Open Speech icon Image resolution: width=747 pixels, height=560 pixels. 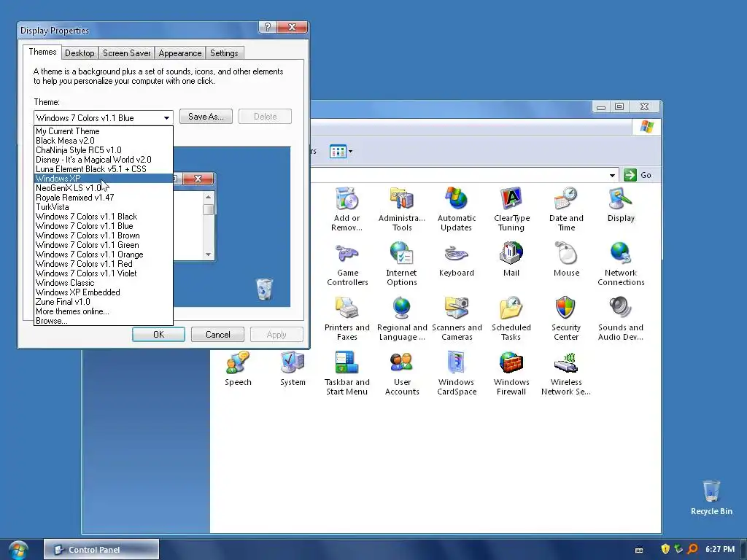point(238,369)
